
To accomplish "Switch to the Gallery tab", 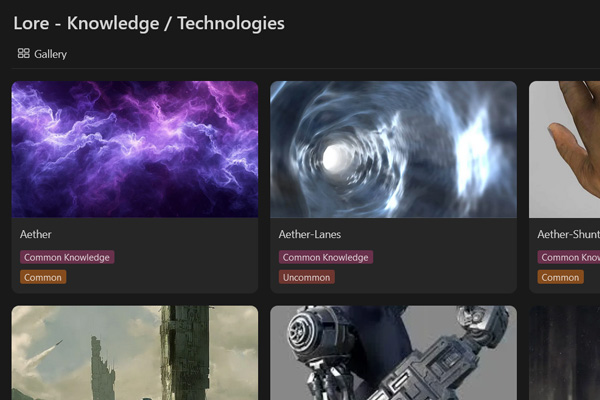I will (42, 54).
